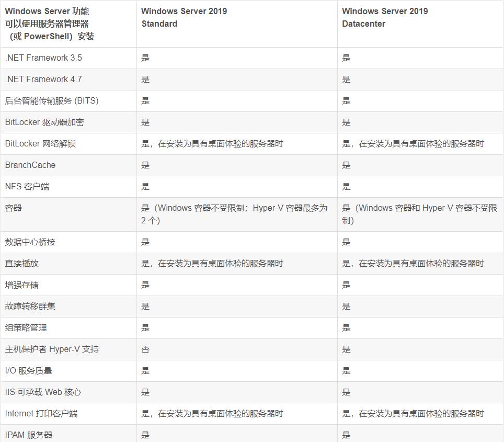Click the Internet 打印客户端 row label

point(43,413)
